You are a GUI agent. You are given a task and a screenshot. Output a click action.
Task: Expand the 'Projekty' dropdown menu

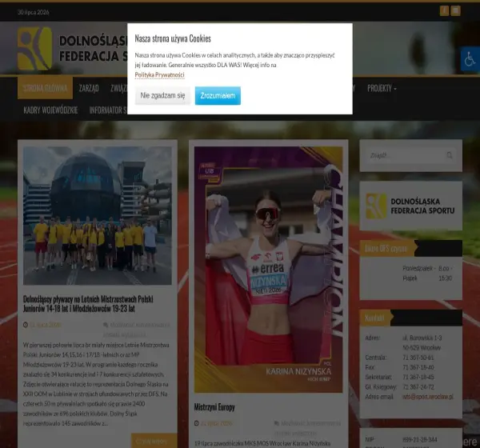pyautogui.click(x=382, y=88)
